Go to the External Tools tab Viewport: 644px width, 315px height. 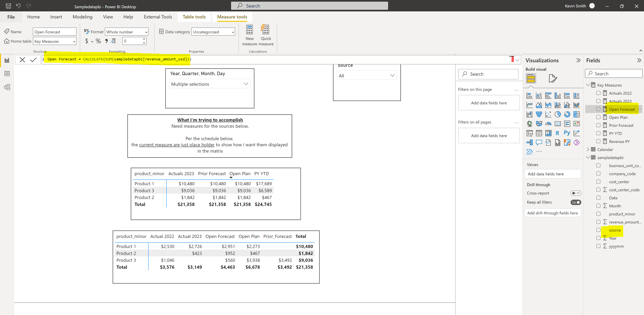[158, 17]
